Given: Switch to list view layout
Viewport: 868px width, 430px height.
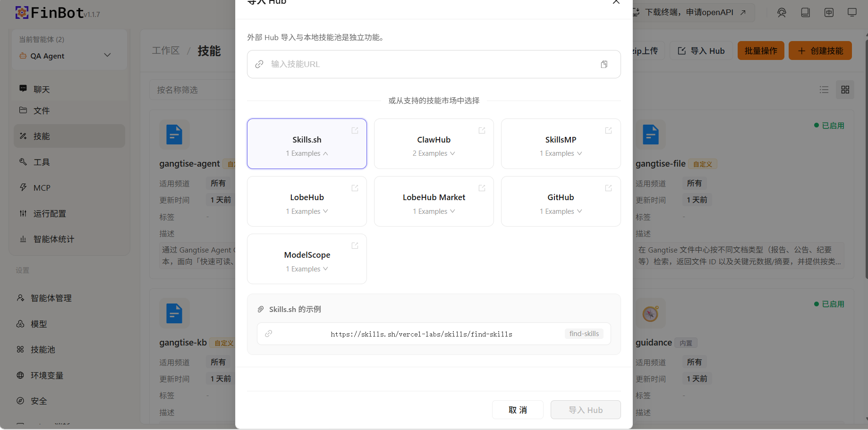Looking at the screenshot, I should 824,90.
